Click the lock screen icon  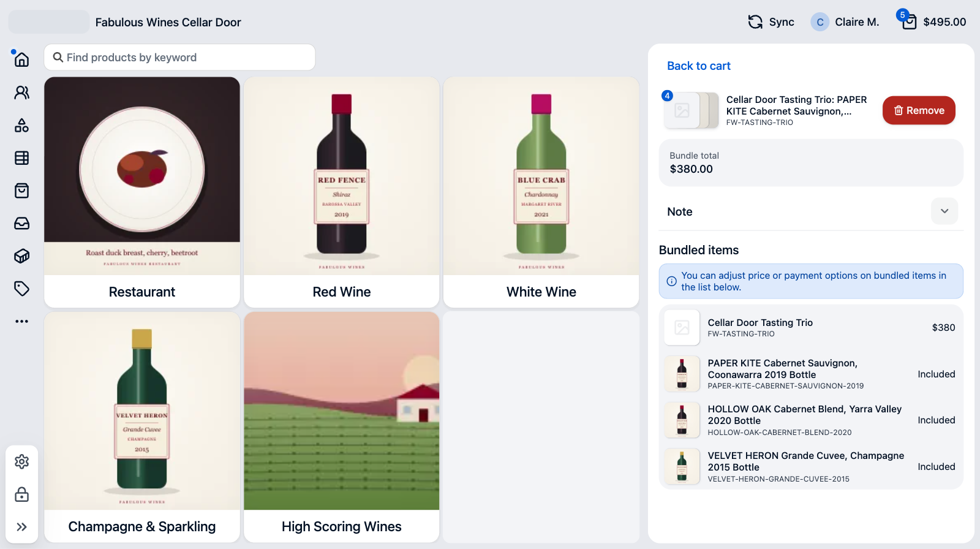click(21, 494)
